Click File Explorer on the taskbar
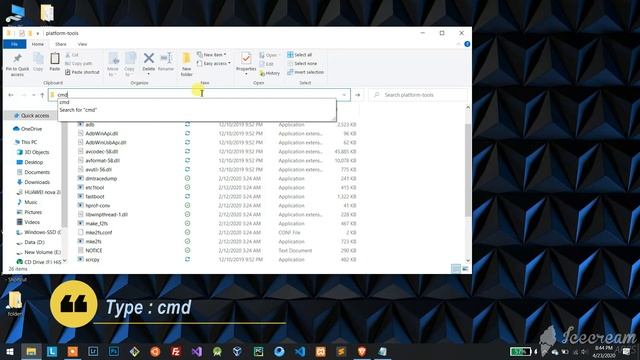The width and height of the screenshot is (640, 360). (31, 351)
